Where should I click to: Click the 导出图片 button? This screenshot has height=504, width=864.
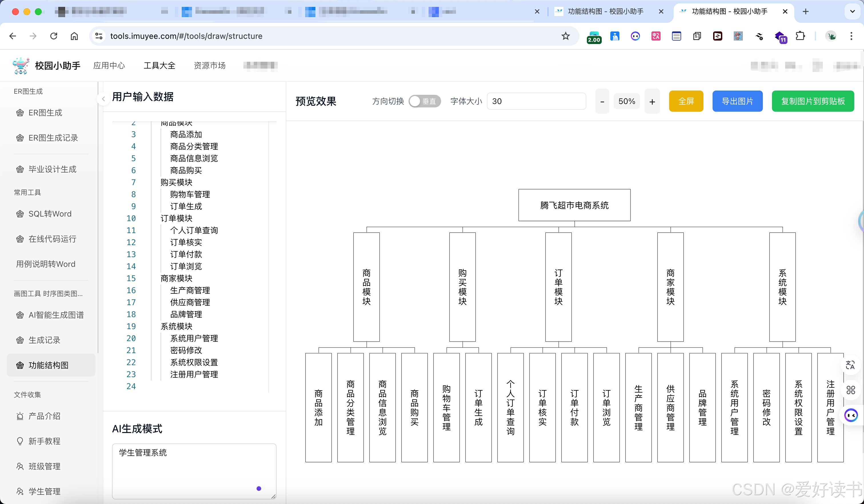tap(737, 101)
